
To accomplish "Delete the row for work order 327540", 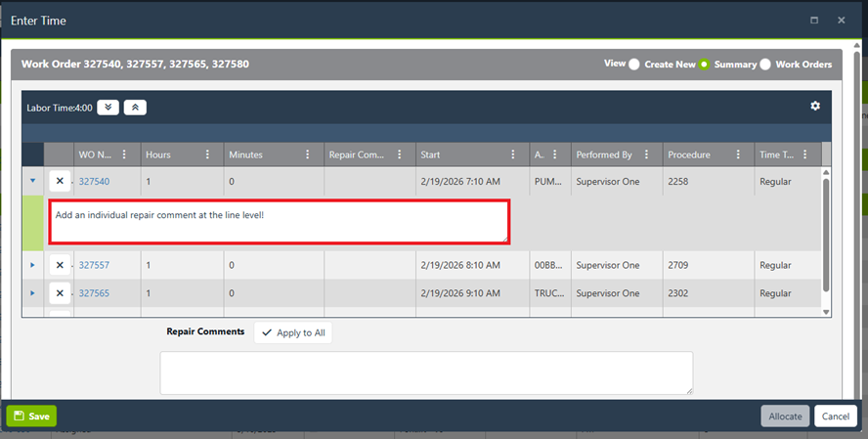I will pyautogui.click(x=60, y=182).
